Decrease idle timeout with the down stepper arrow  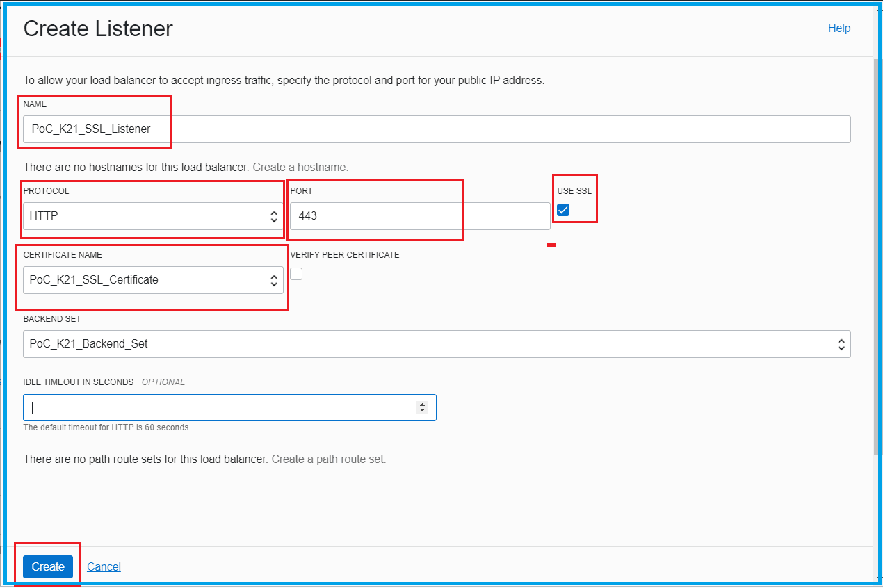click(x=422, y=411)
